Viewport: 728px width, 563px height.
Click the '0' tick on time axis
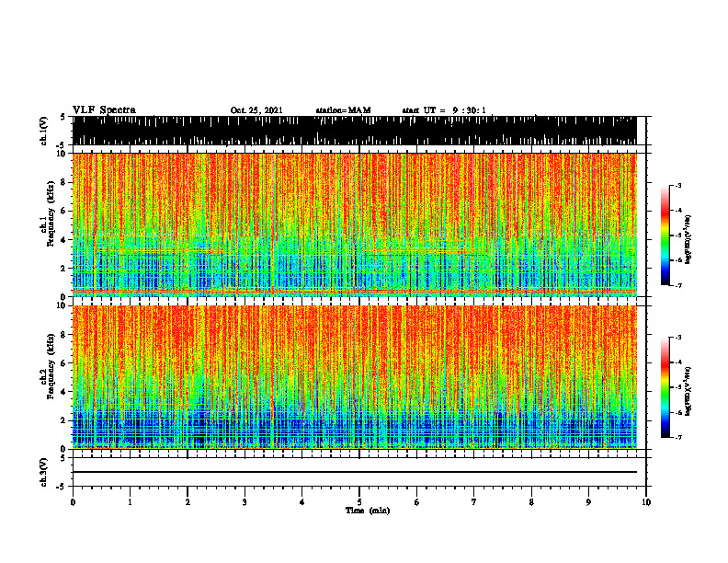point(73,502)
